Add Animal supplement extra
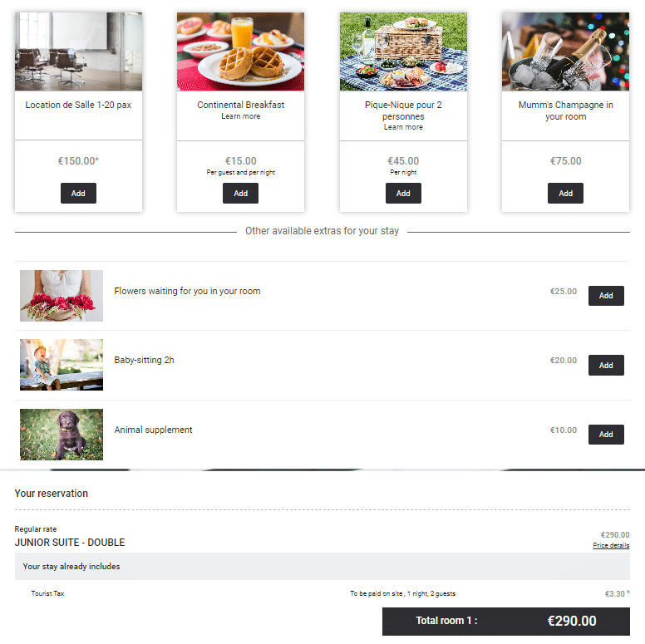 606,435
